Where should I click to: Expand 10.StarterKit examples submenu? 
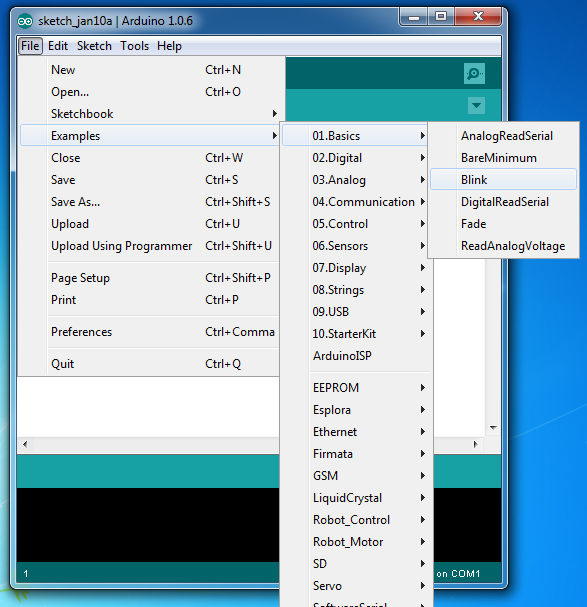coord(355,334)
